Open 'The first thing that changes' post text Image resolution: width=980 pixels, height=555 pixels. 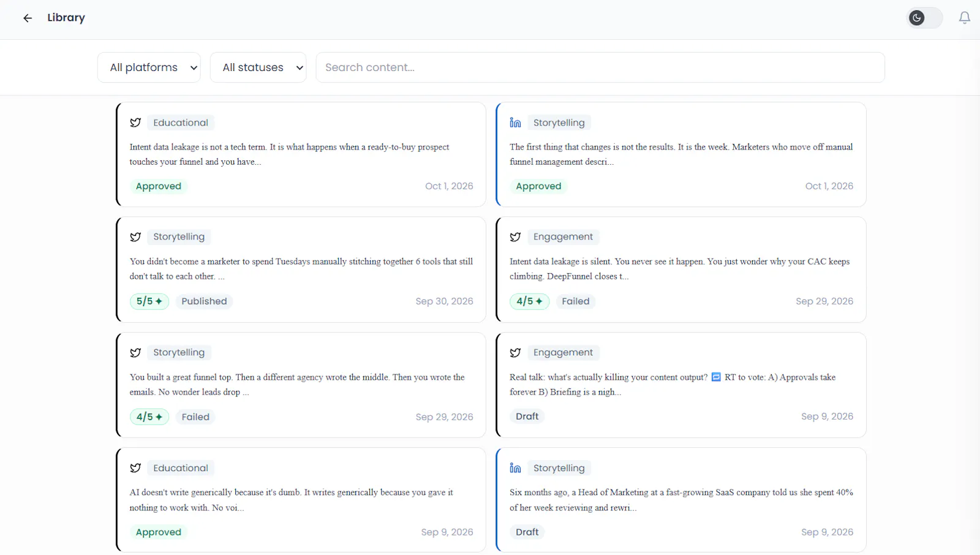click(x=681, y=154)
